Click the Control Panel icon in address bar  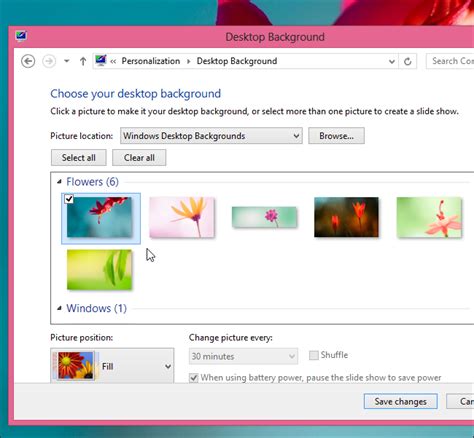101,61
